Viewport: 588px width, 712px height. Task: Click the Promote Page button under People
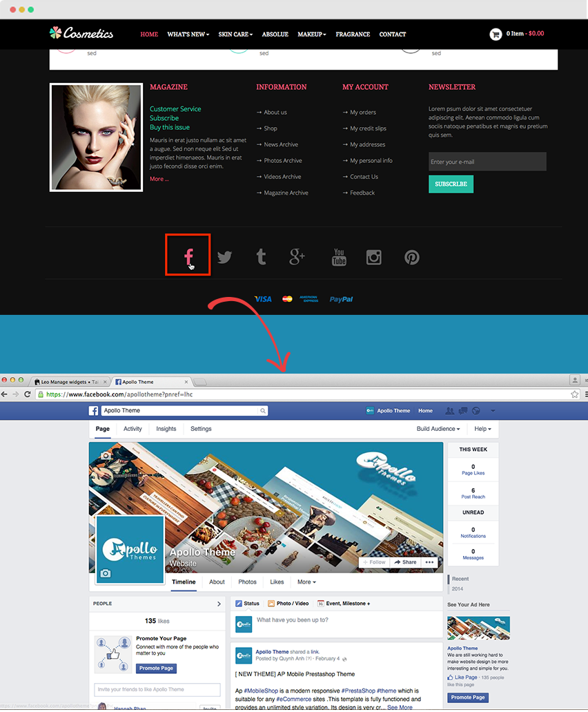(156, 668)
